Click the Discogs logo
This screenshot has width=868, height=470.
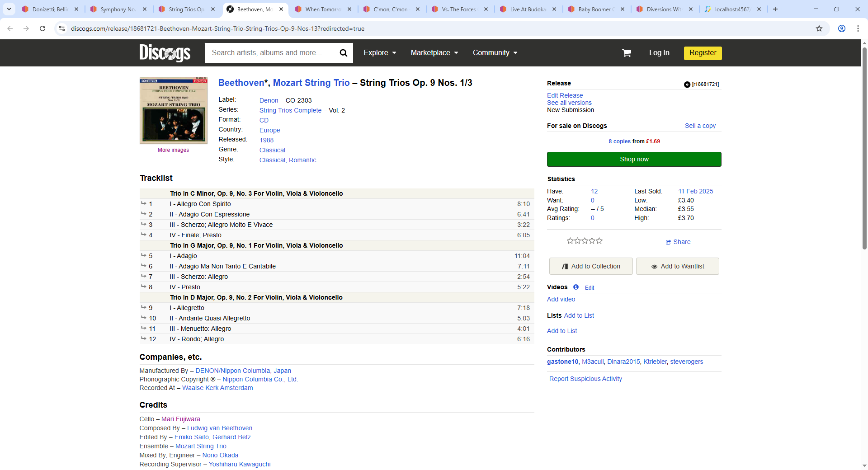click(x=165, y=53)
